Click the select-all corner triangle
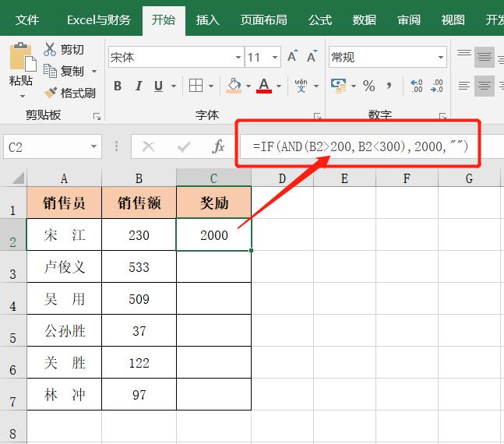Viewport: 504px width, 444px height. coord(18,178)
